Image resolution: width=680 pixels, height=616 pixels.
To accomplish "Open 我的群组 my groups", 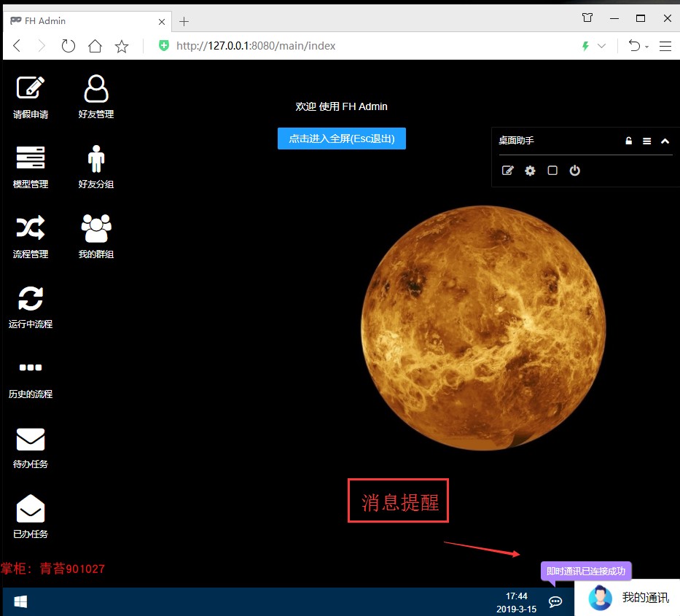I will (96, 237).
